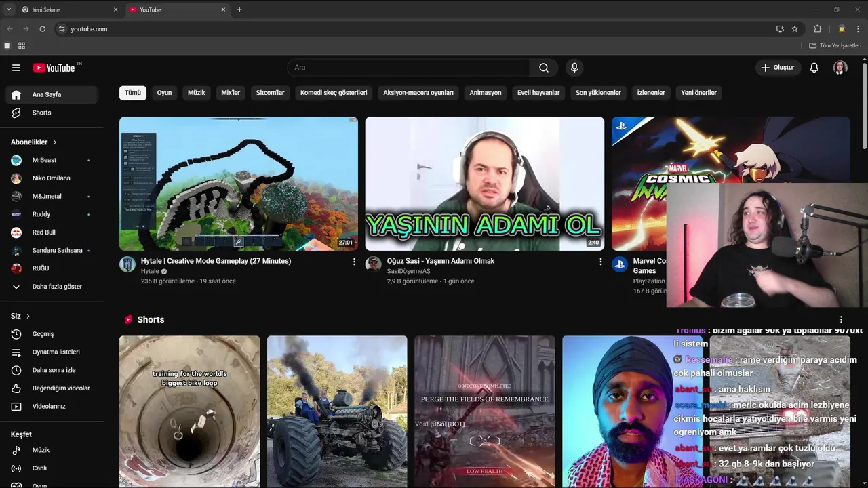The height and width of the screenshot is (488, 868).
Task: Select the Sitcom'lar filter chip
Action: tap(271, 93)
